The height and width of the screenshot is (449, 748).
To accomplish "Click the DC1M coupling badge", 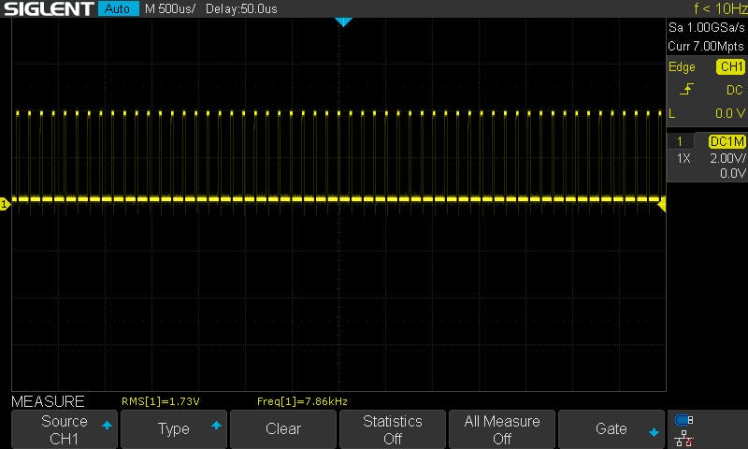I will click(727, 143).
